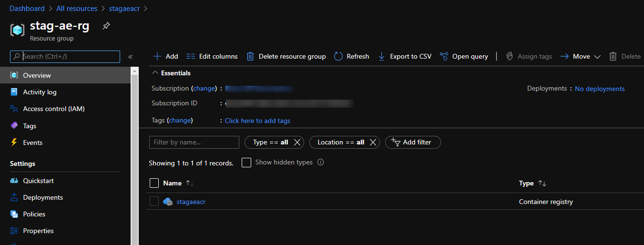This screenshot has height=245, width=644.
Task: Go to stagaeacr breadcrumb
Action: [124, 9]
